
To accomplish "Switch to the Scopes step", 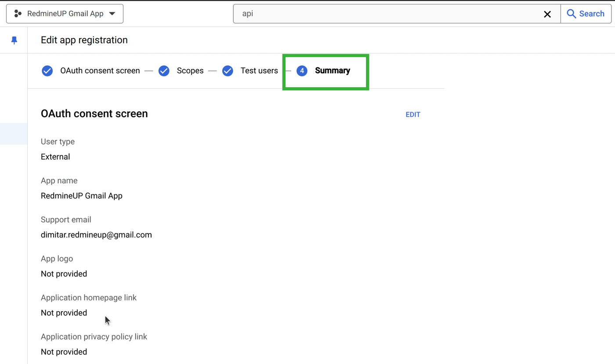I will click(x=190, y=71).
